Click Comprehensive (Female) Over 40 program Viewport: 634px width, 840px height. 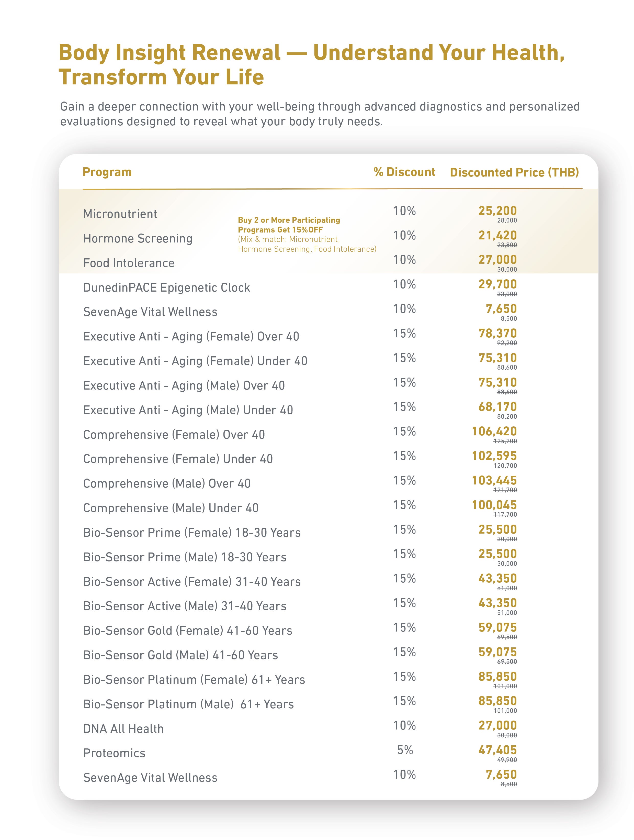point(174,434)
